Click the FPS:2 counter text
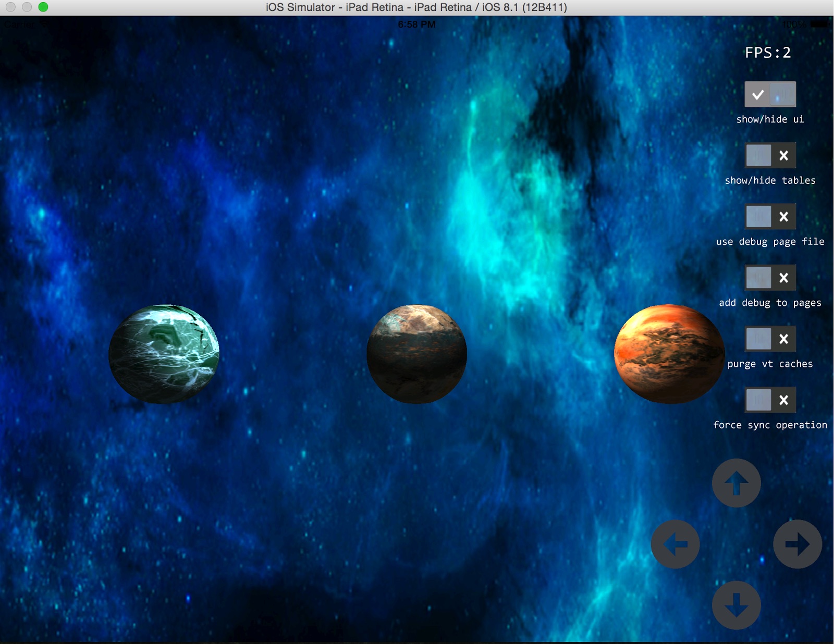The width and height of the screenshot is (834, 644). (768, 53)
